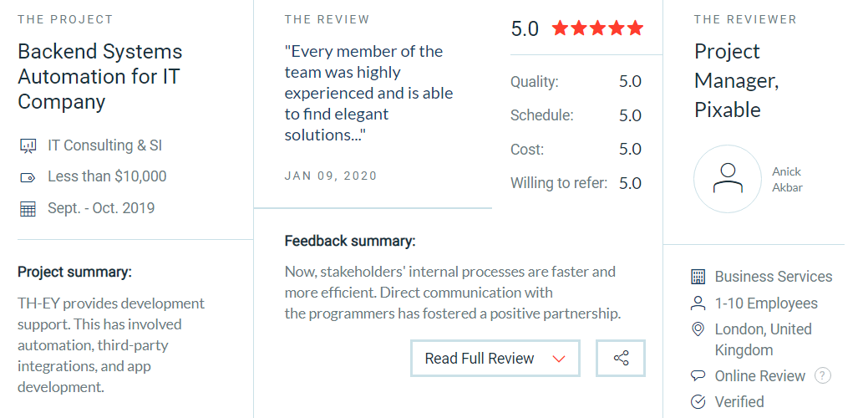Expand Read Full Review
This screenshot has width=868, height=418.
tap(480, 358)
